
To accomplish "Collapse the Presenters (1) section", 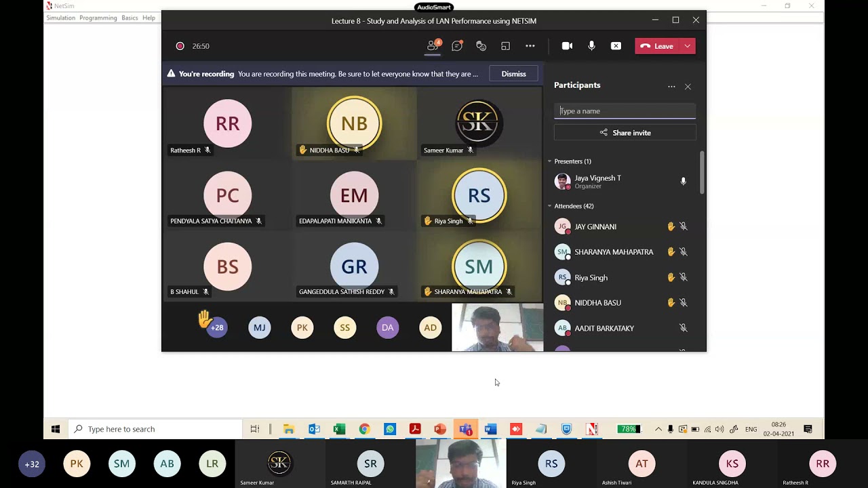I will (550, 161).
